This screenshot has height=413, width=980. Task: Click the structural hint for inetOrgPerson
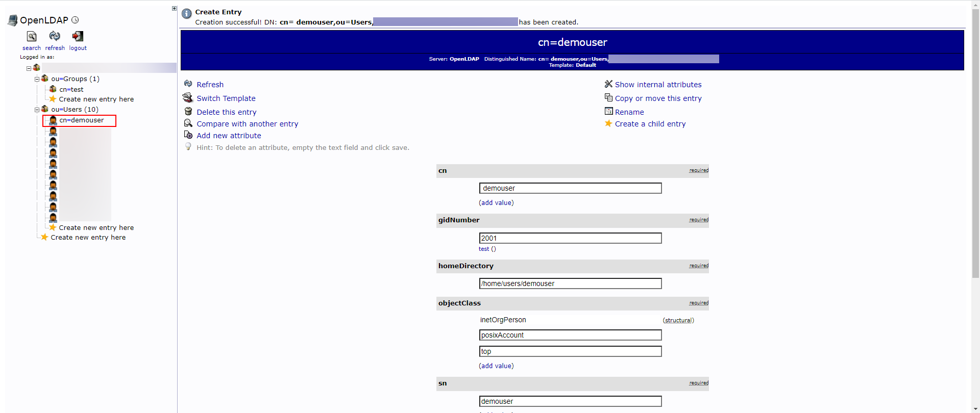point(678,321)
